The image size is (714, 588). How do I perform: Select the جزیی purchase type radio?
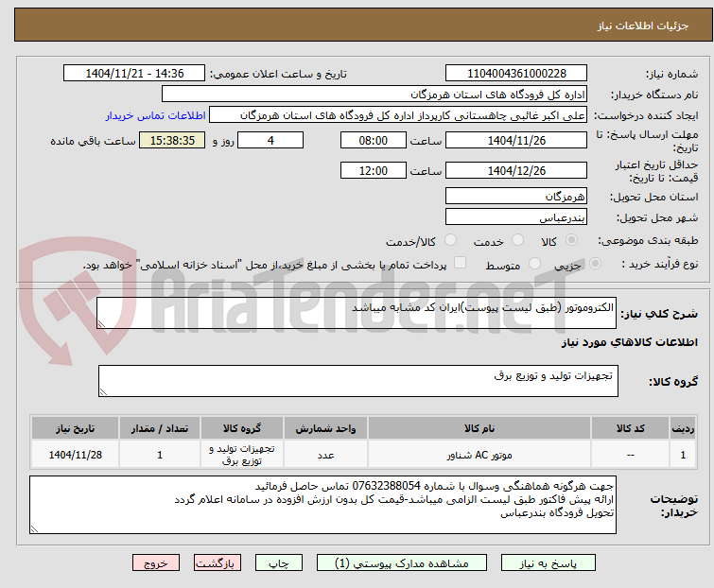click(x=595, y=264)
